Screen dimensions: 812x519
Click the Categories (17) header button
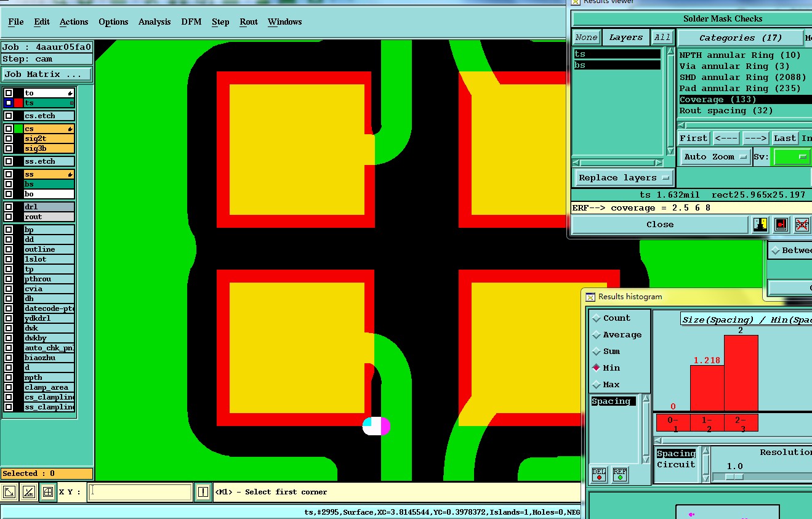[741, 38]
